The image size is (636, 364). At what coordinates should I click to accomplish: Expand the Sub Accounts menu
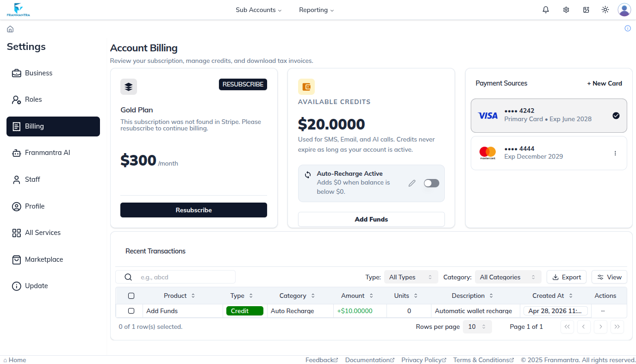pos(258,10)
